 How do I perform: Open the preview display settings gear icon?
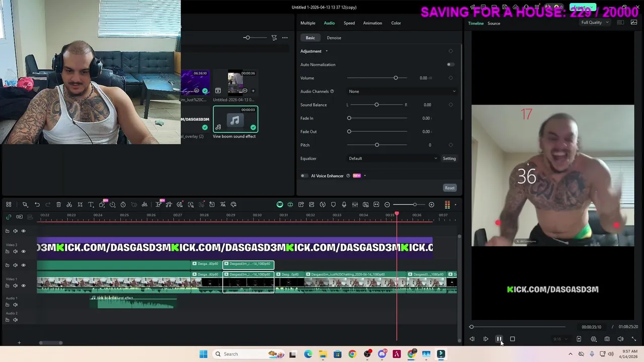(593, 339)
